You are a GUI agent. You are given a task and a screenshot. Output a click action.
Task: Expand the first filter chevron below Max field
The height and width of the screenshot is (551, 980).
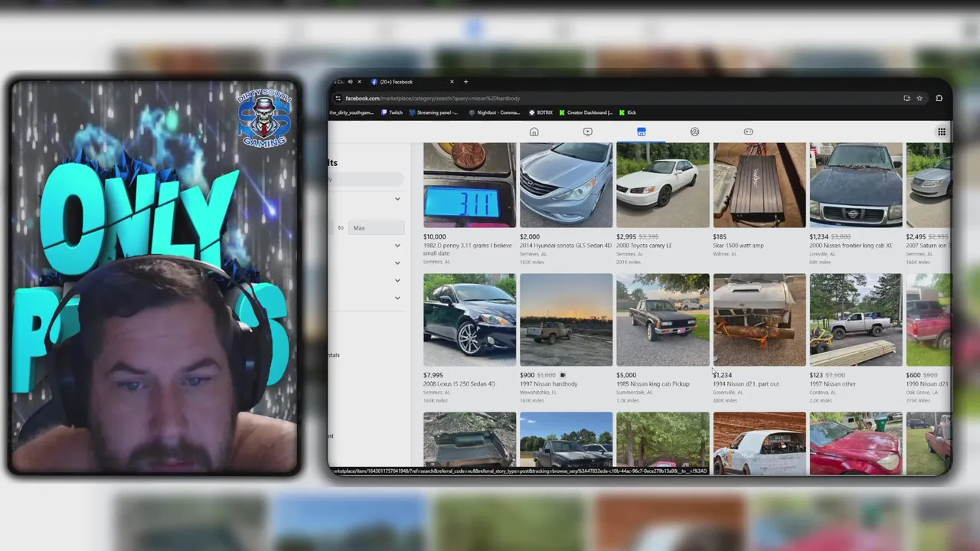click(x=397, y=246)
